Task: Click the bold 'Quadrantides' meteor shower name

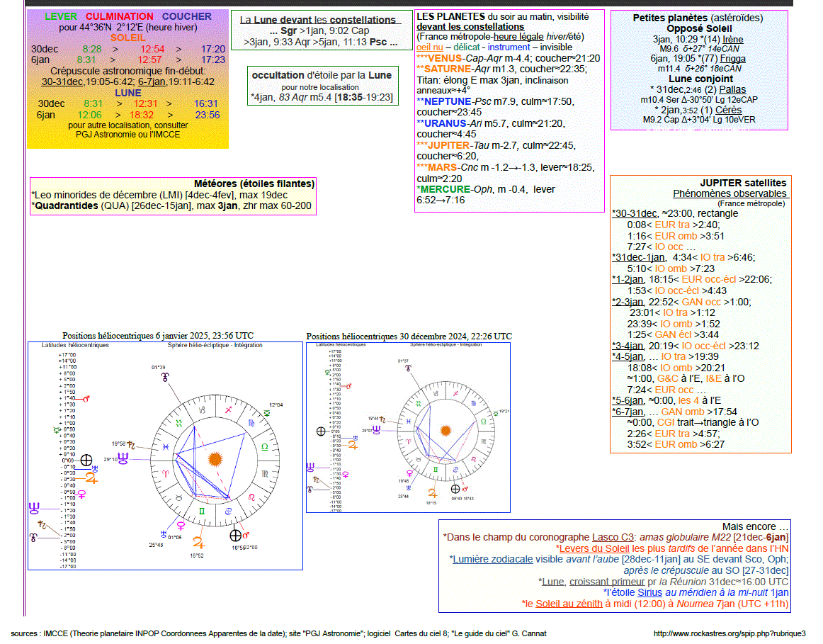Action: (65, 205)
